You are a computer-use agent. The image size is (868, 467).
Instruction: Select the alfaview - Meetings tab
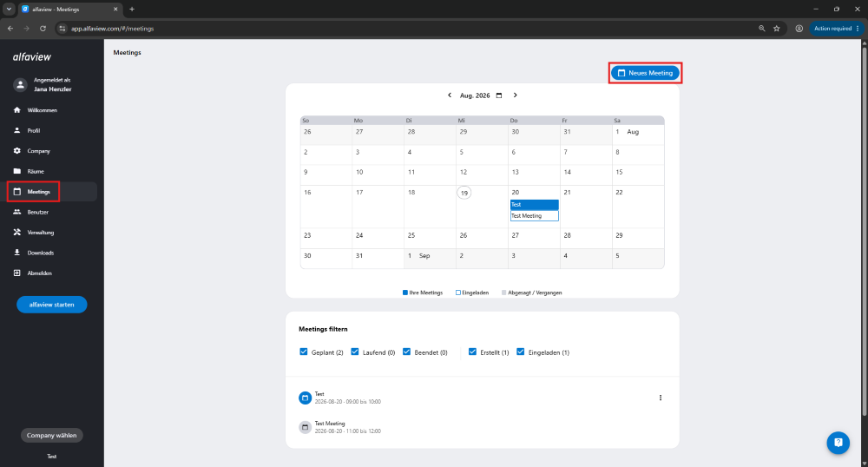[69, 10]
